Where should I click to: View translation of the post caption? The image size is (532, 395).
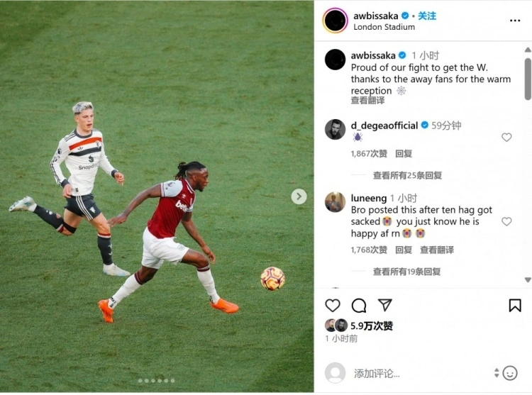click(367, 101)
